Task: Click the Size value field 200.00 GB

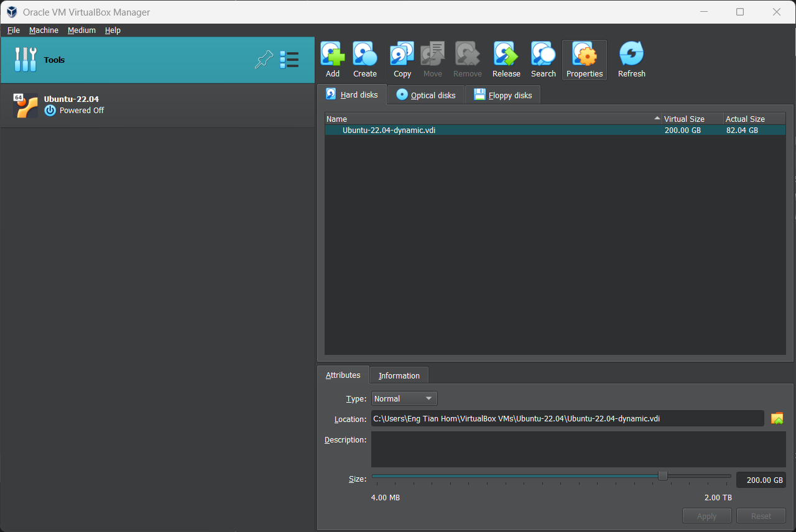Action: pos(761,480)
